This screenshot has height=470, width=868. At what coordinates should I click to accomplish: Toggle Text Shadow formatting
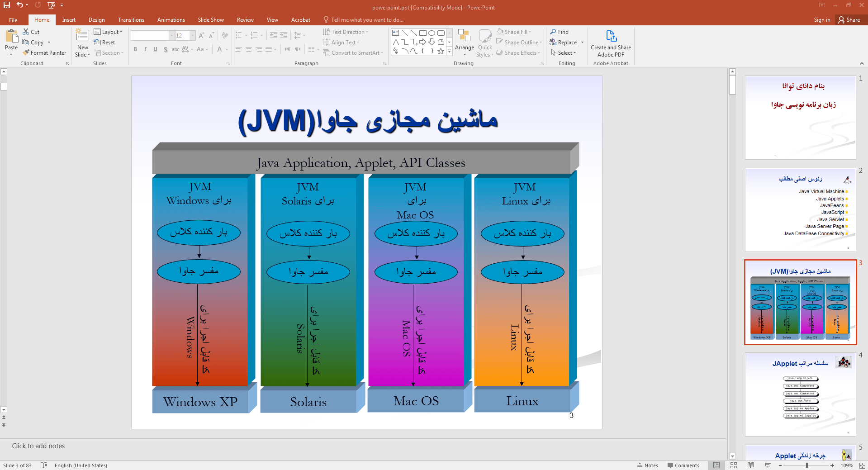tap(166, 49)
